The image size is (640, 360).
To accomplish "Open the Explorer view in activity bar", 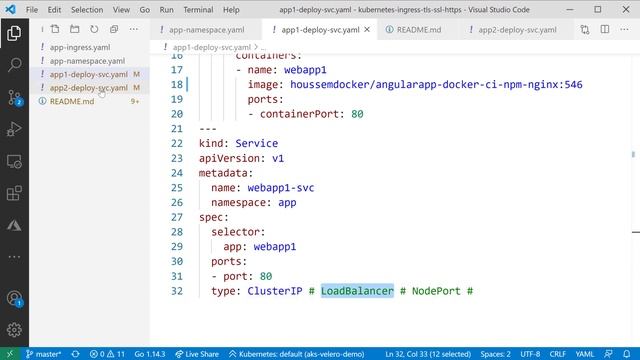I will [x=14, y=33].
